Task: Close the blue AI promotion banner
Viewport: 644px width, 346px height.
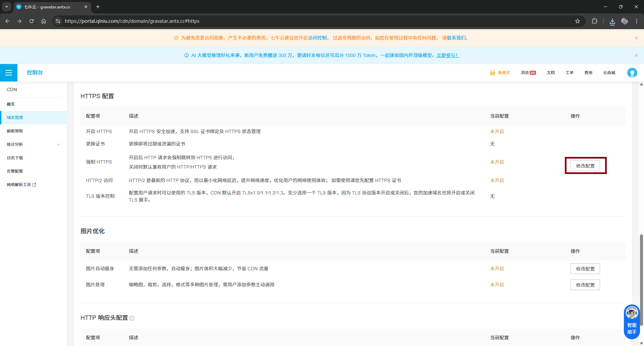Action: click(636, 55)
